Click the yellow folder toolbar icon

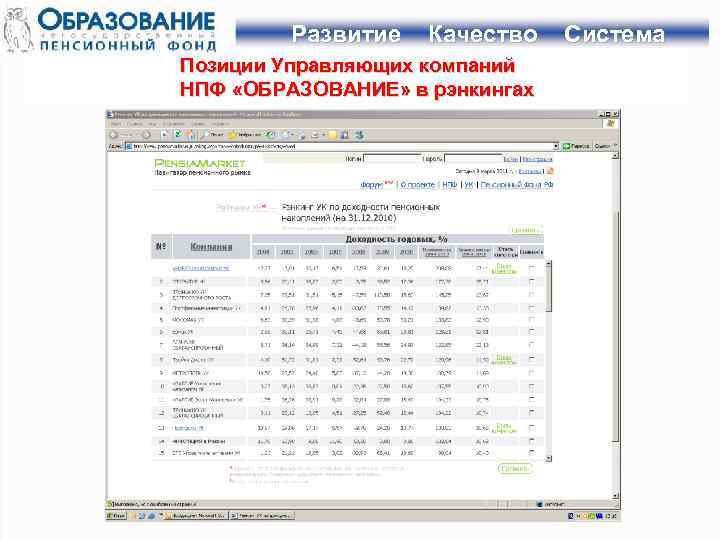(332, 135)
